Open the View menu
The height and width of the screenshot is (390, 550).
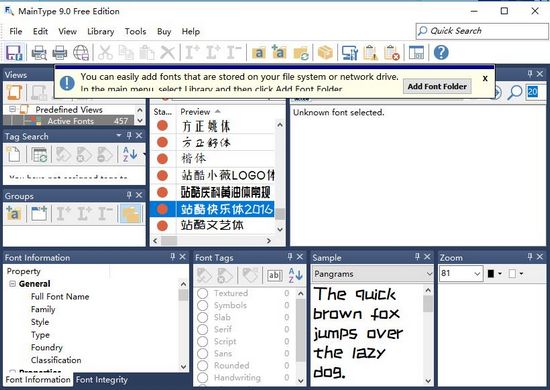[x=67, y=32]
